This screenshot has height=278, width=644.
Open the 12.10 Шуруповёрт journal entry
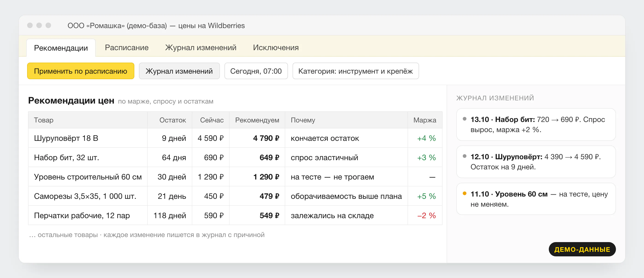click(536, 162)
